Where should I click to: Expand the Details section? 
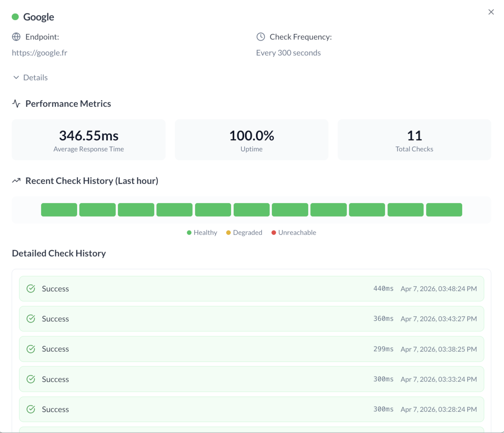35,78
